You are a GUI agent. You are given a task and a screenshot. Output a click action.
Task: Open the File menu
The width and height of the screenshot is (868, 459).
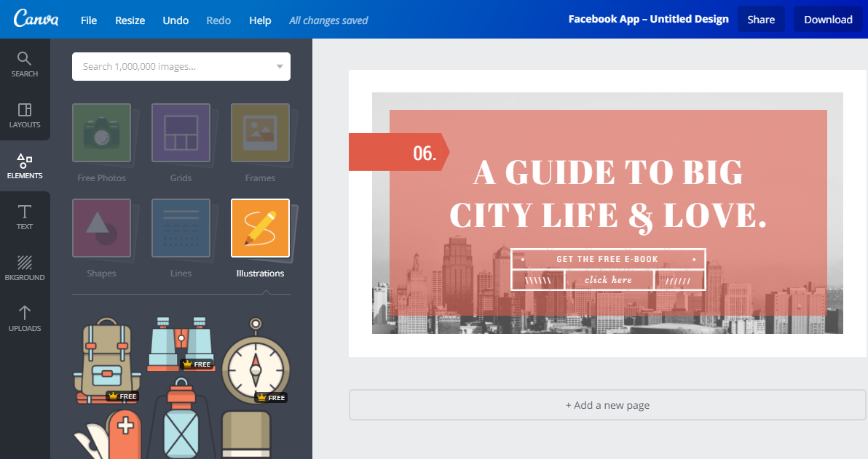(x=89, y=20)
